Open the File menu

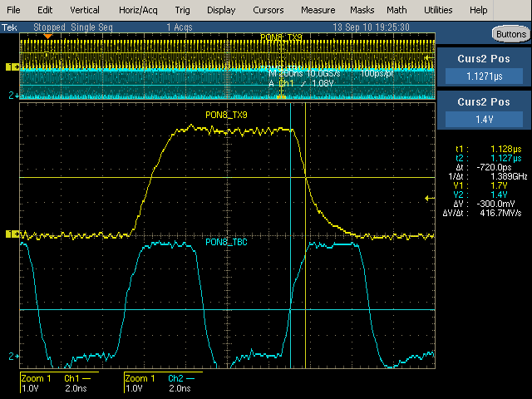click(13, 10)
